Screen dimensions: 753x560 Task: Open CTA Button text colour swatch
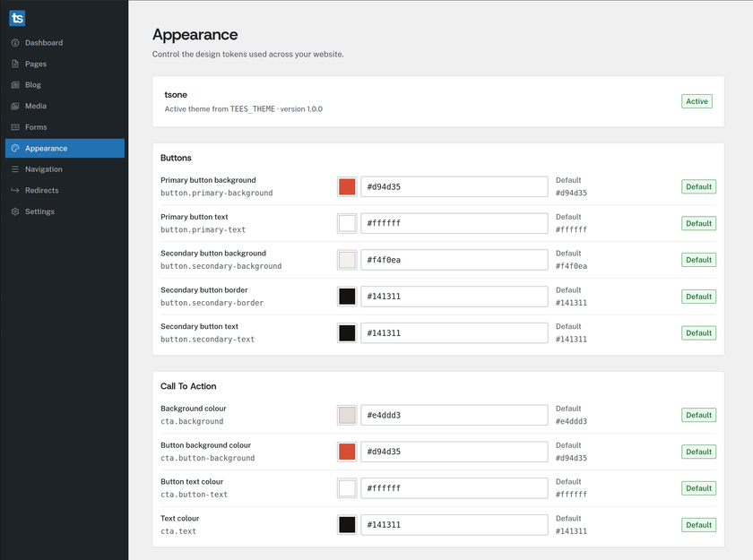(347, 488)
